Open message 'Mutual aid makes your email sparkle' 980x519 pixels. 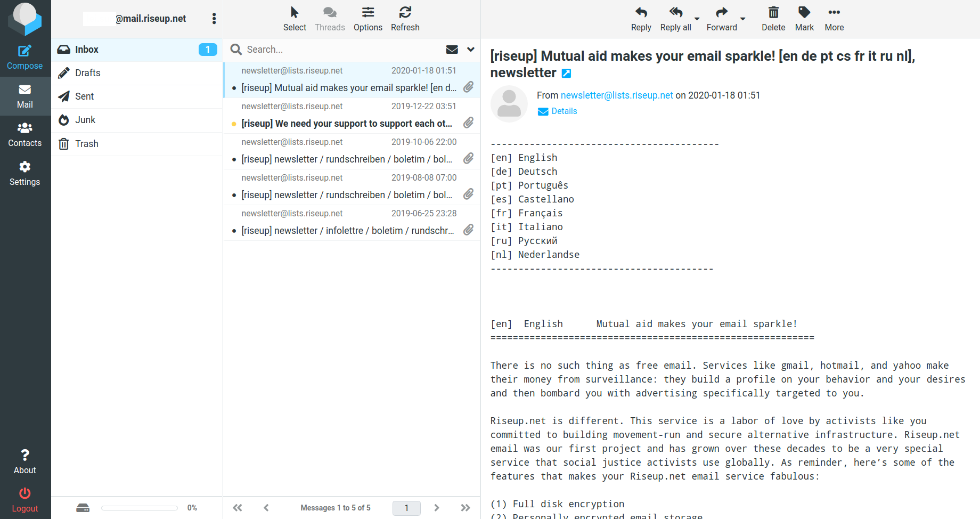[352, 80]
